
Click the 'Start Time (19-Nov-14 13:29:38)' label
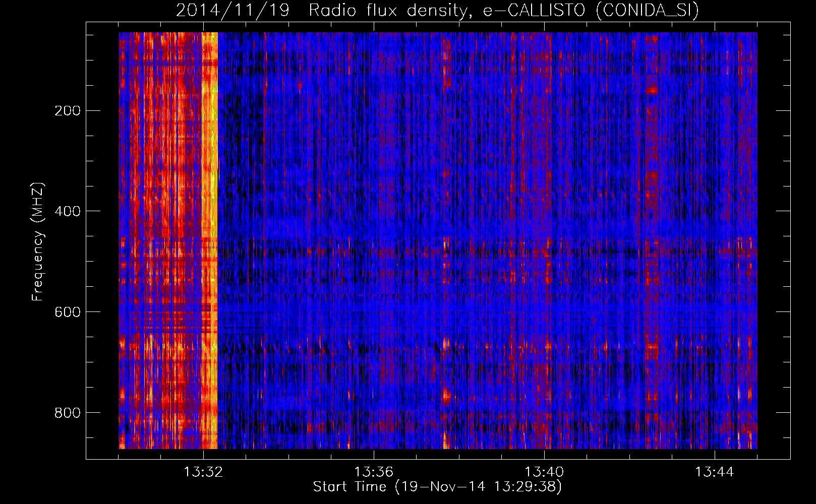point(437,487)
